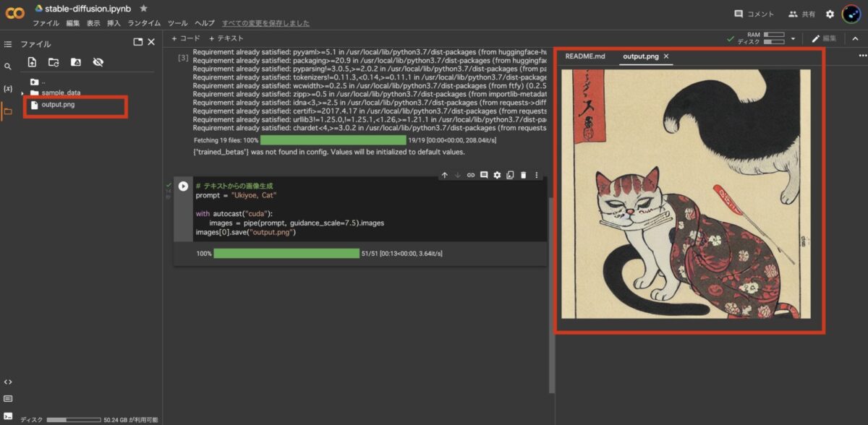Open the ツール menu

coord(177,23)
